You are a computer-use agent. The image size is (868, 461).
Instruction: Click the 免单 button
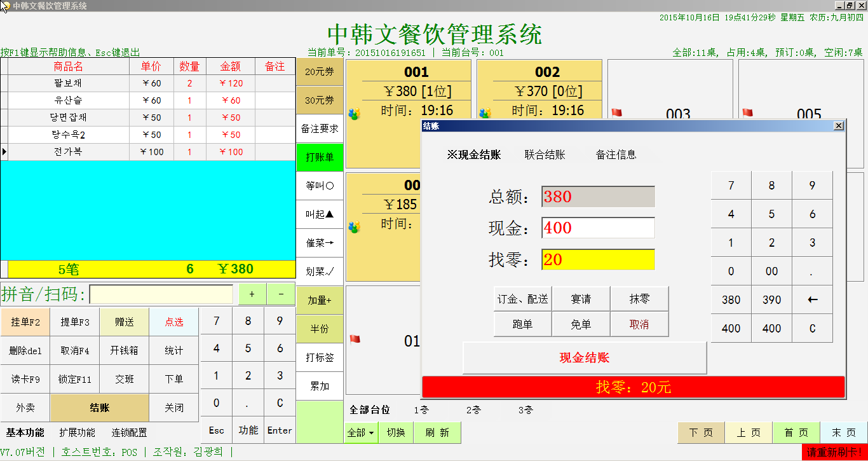[x=581, y=324]
